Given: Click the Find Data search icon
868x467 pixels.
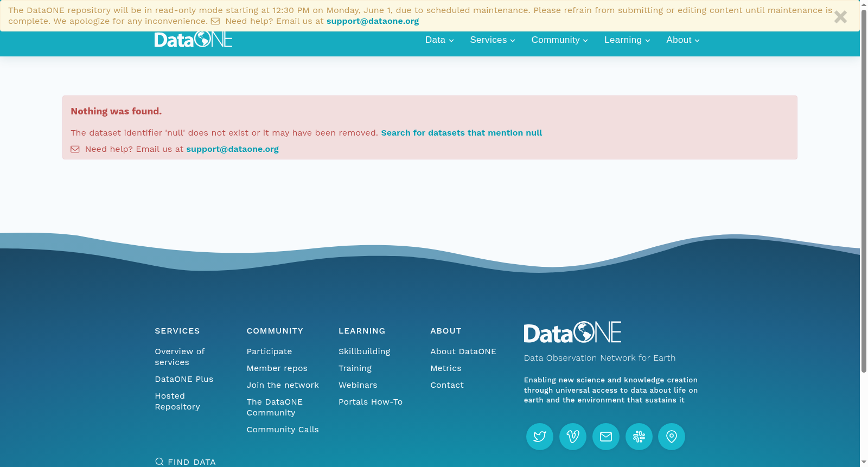Looking at the screenshot, I should pyautogui.click(x=159, y=462).
